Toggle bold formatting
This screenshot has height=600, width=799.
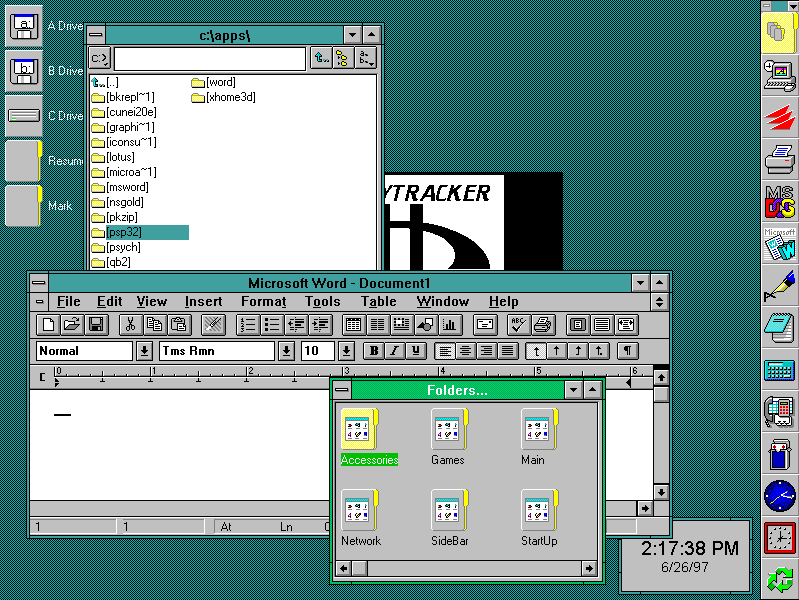tap(373, 351)
